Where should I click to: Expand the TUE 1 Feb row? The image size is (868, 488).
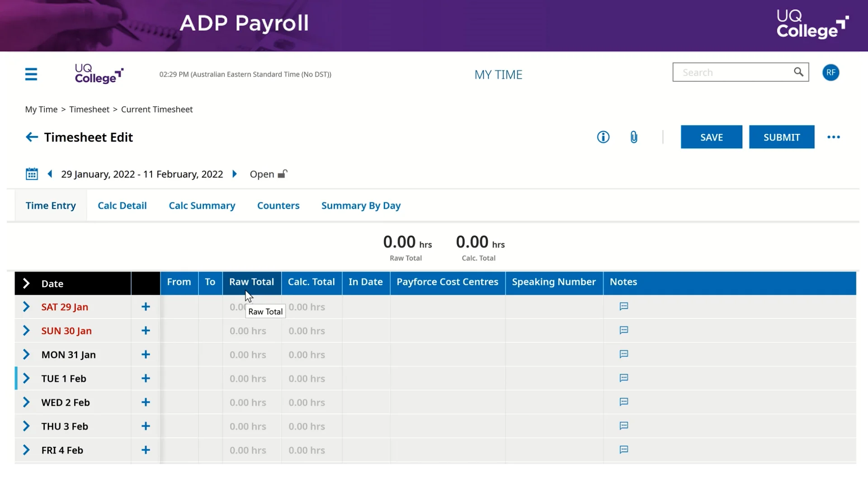pyautogui.click(x=26, y=378)
